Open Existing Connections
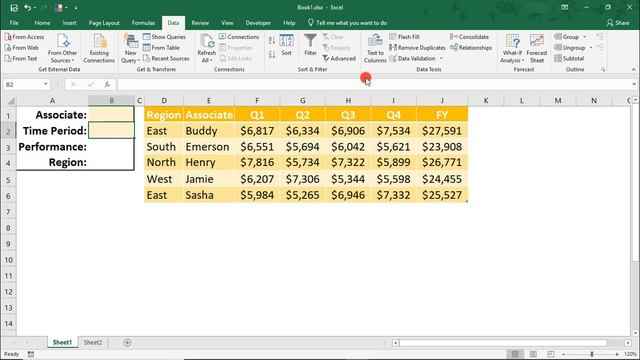Screen dimensions: 640x360 point(99,48)
